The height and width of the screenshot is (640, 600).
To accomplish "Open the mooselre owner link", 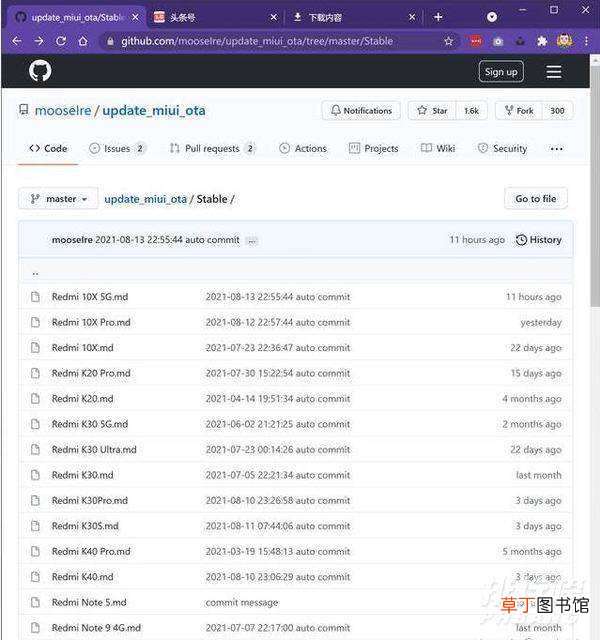I will tap(63, 111).
